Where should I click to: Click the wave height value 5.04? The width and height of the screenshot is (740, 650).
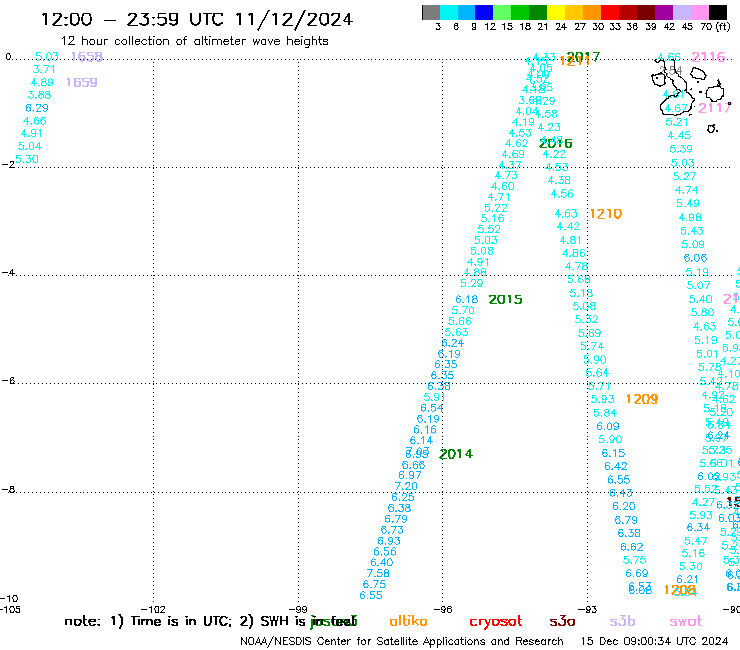[x=29, y=146]
